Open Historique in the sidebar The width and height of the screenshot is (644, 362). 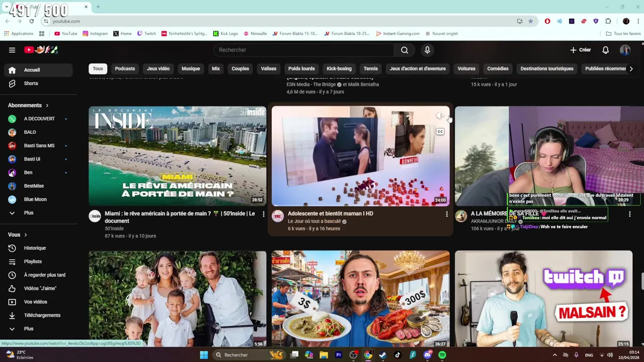pyautogui.click(x=38, y=248)
